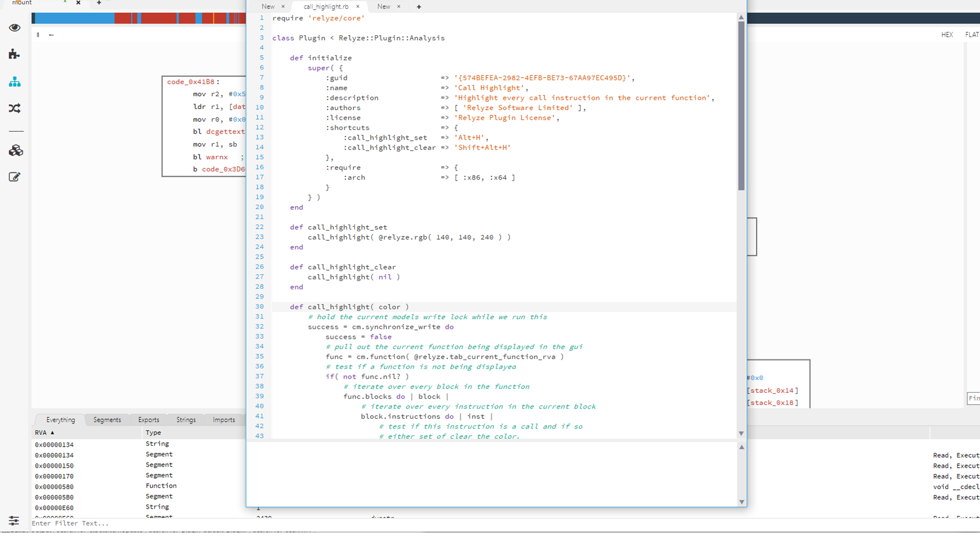Open the Segments tab

107,420
